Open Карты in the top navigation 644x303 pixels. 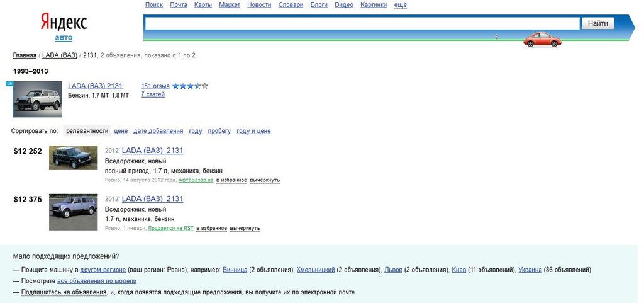(x=203, y=5)
